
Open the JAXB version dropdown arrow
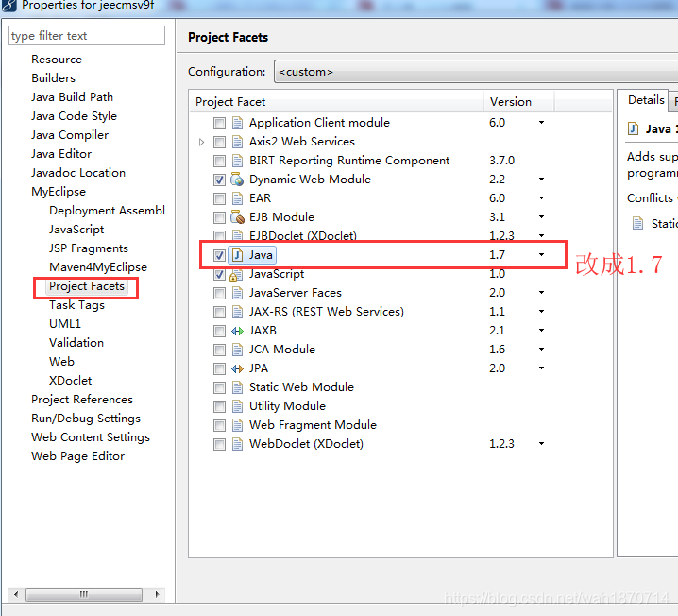point(541,331)
